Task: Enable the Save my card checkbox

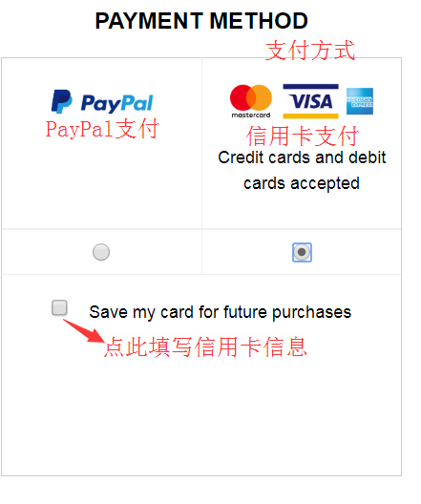Action: pyautogui.click(x=59, y=307)
